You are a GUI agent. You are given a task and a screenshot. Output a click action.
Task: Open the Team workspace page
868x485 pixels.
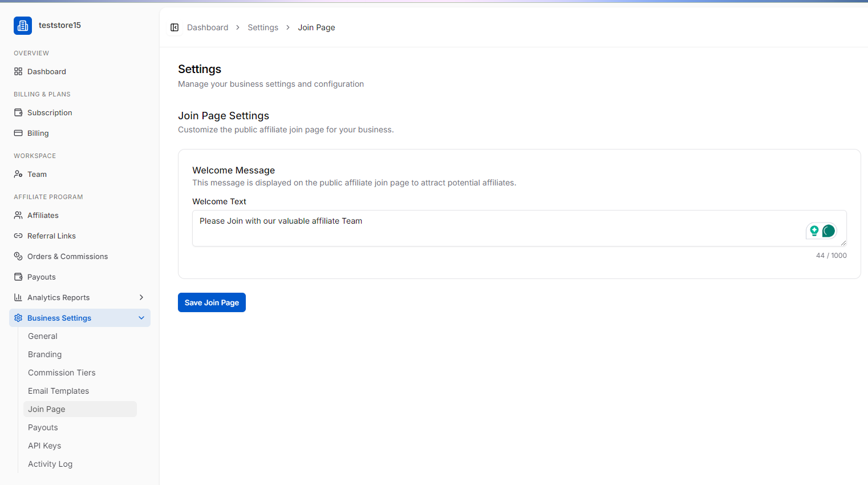point(80,174)
